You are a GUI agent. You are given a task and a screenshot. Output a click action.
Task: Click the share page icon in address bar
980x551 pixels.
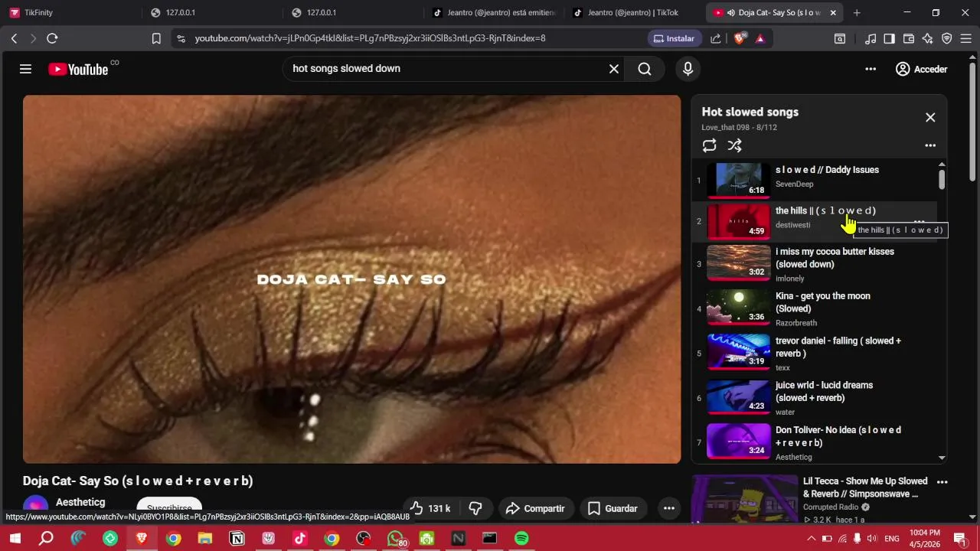[x=715, y=38]
